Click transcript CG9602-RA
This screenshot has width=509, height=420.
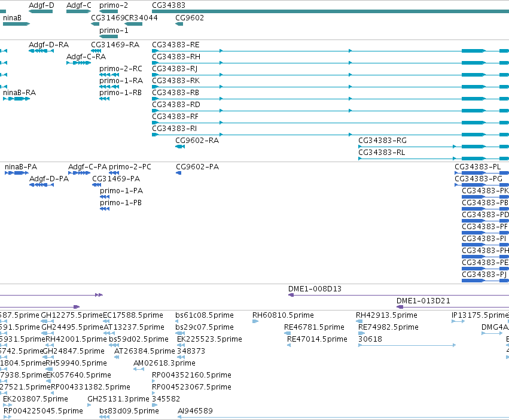click(197, 141)
